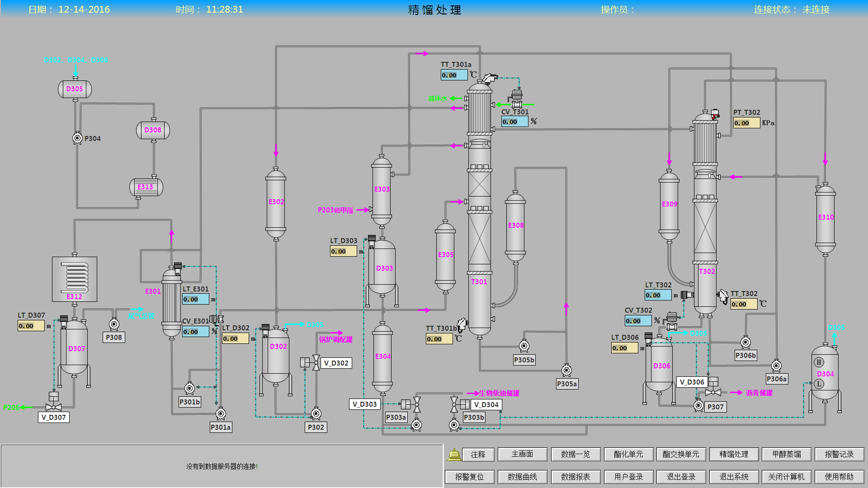Click the P306a pump symbol
This screenshot has height=488, width=868.
[x=776, y=366]
